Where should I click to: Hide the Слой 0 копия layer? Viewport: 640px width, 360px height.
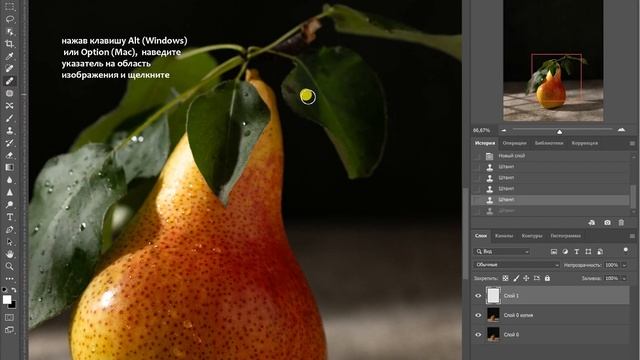[478, 315]
